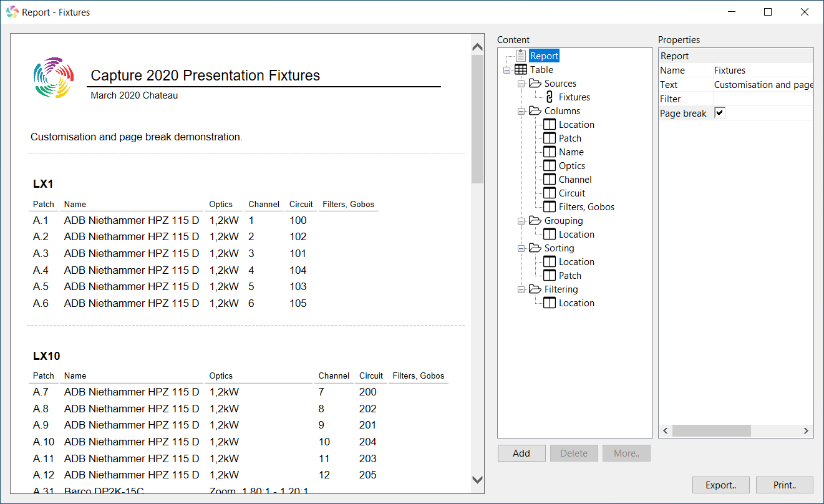Viewport: 824px width, 504px height.
Task: Click Properties scrollbar right arrow
Action: pos(806,431)
